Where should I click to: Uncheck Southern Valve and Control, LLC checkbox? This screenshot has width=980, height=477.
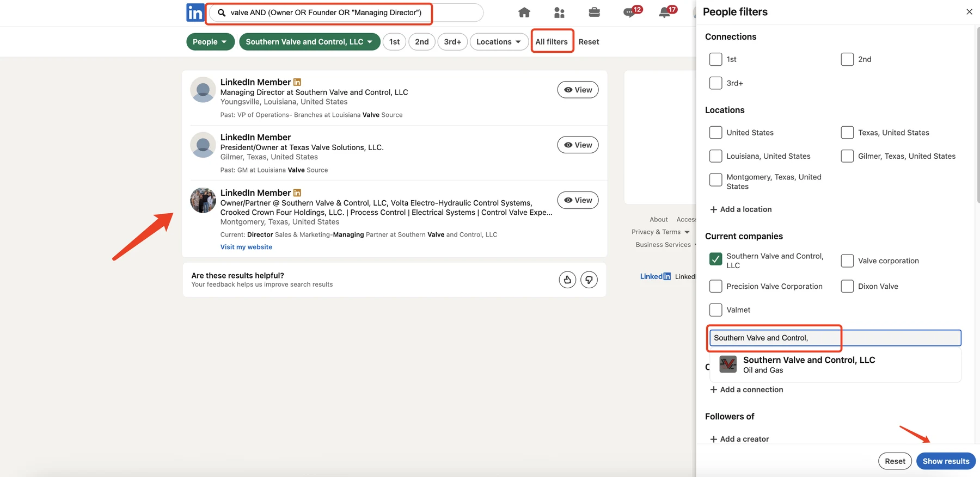click(716, 259)
